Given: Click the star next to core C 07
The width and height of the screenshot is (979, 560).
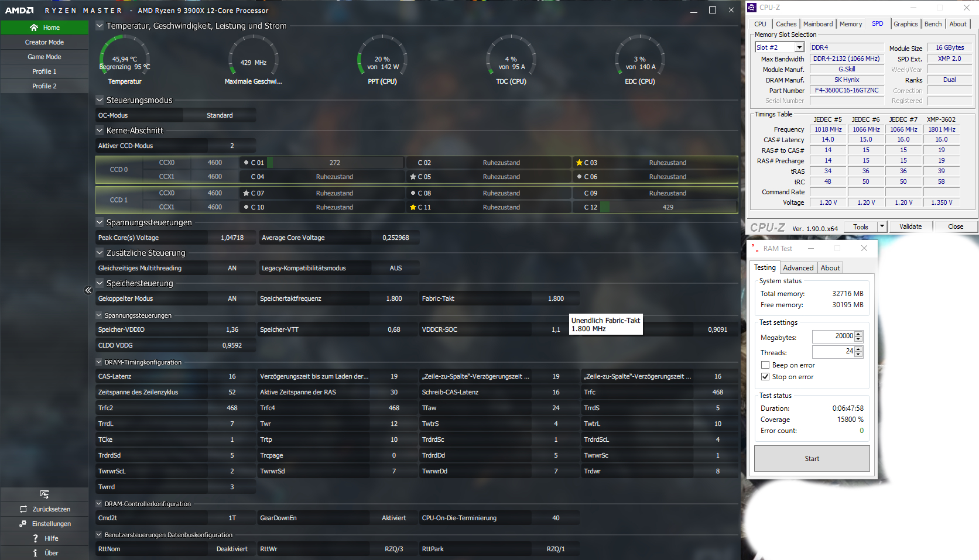Looking at the screenshot, I should 247,193.
